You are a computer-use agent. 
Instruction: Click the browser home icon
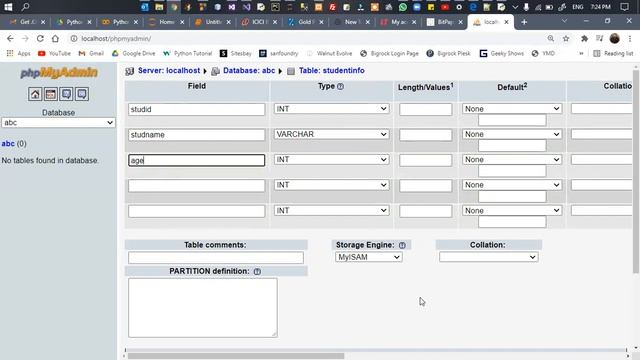[55, 38]
